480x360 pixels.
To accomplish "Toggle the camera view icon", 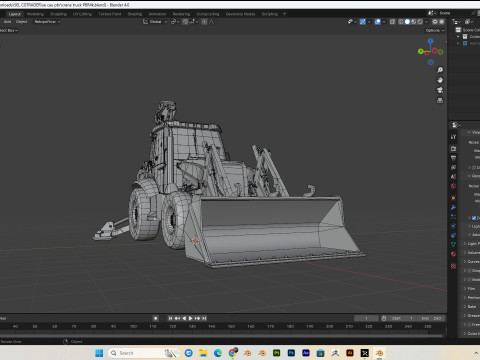I will [440, 90].
